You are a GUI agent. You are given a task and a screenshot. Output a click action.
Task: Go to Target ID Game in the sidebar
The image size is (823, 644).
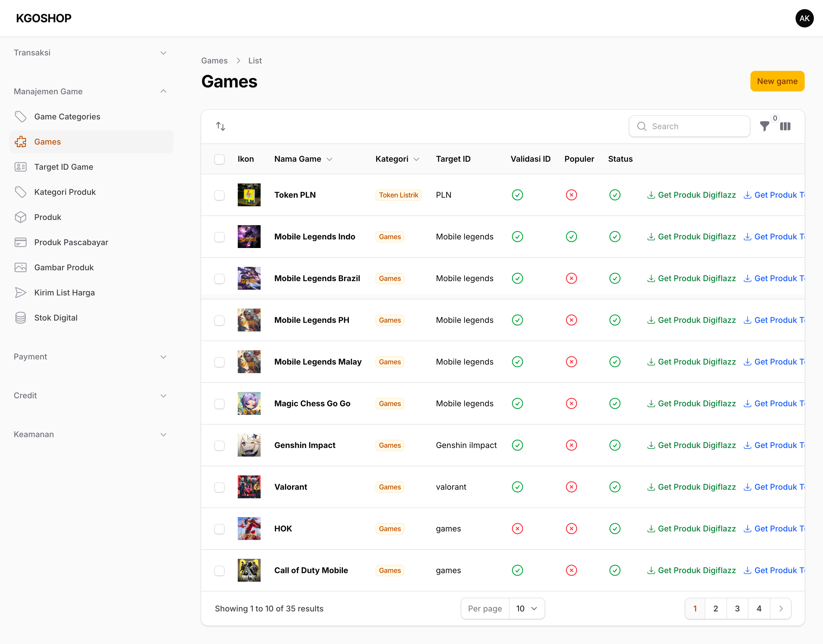pyautogui.click(x=91, y=167)
